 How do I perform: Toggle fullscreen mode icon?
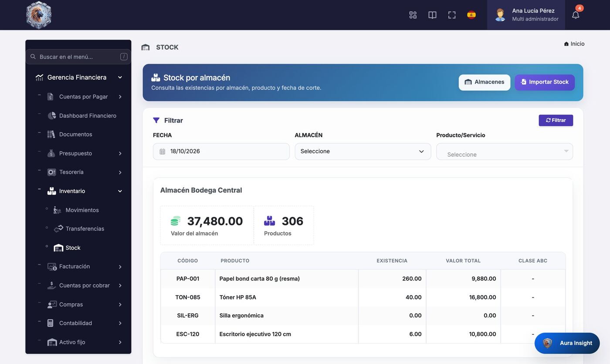click(x=452, y=15)
